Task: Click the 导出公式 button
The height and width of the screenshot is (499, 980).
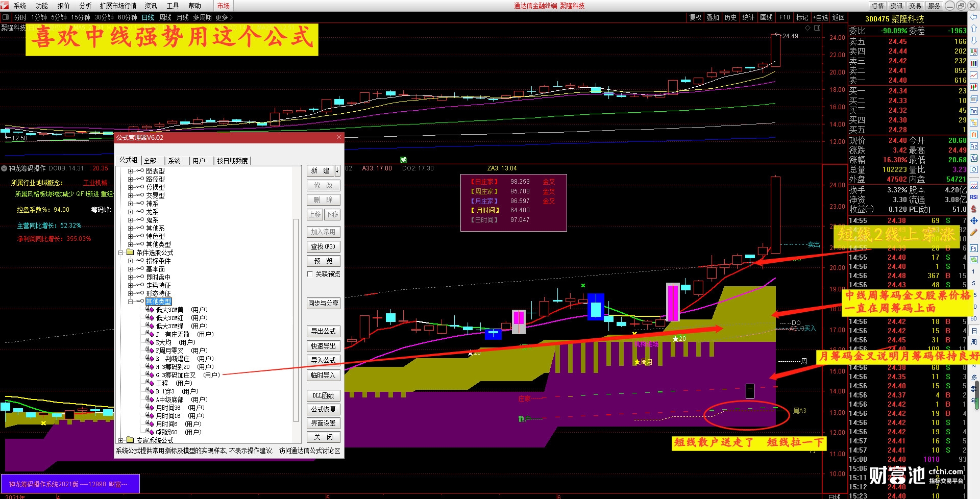Action: 324,331
